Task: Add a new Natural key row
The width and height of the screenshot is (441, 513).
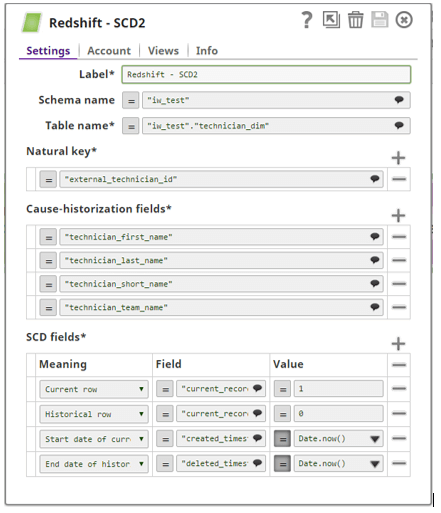Action: pos(398,158)
